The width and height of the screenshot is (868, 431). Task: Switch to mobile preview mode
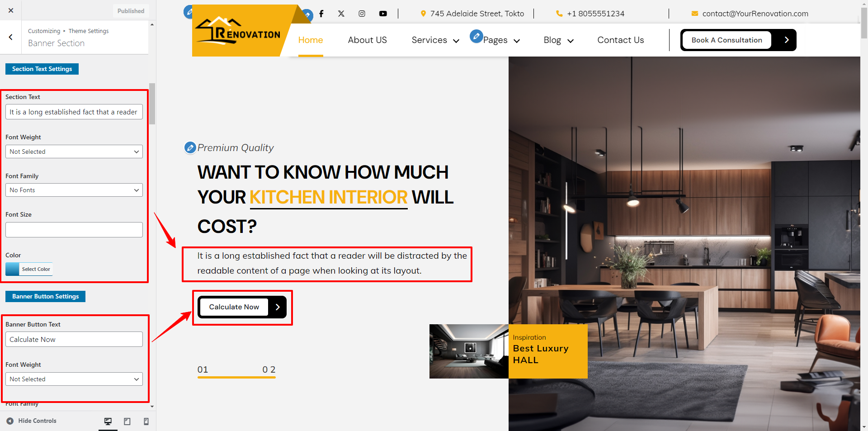click(146, 422)
